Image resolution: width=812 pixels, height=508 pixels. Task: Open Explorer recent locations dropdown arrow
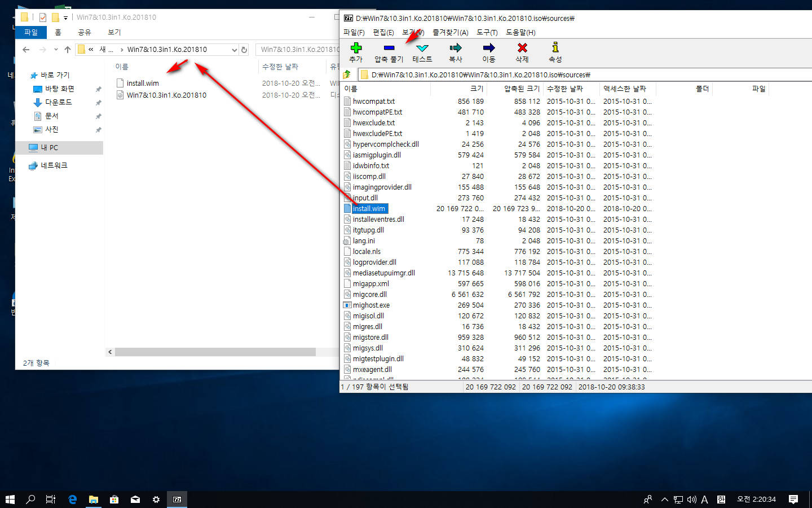[56, 50]
